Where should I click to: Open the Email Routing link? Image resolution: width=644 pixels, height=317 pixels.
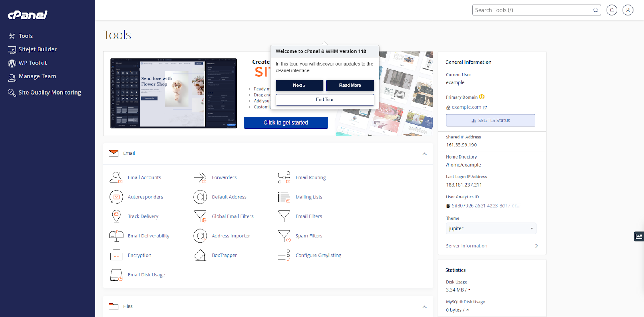311,177
